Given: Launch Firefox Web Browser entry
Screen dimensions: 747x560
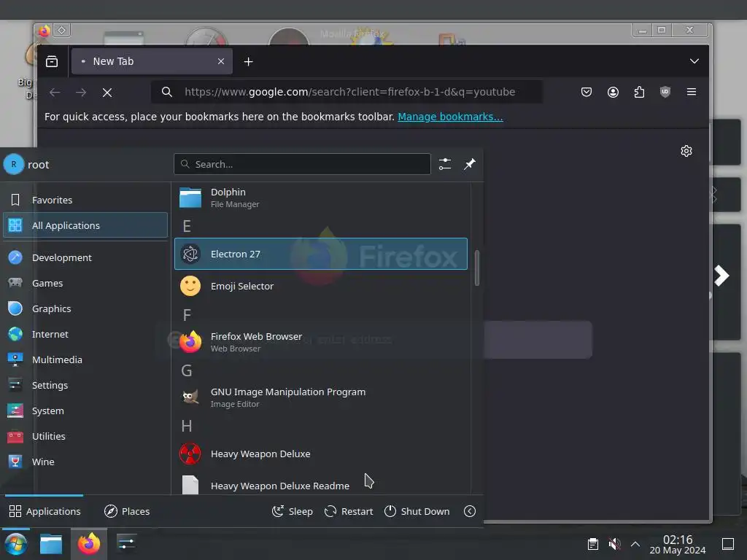Looking at the screenshot, I should tap(321, 342).
